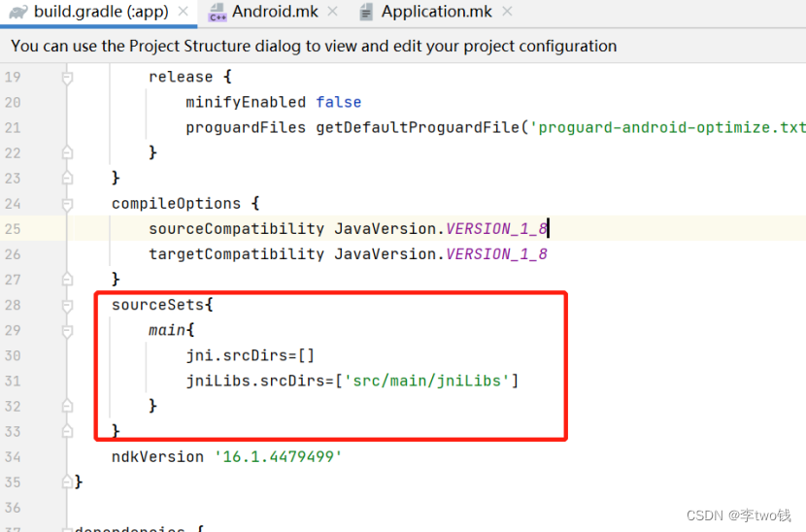Close the Application.mk tab
The height and width of the screenshot is (532, 806).
[x=507, y=12]
